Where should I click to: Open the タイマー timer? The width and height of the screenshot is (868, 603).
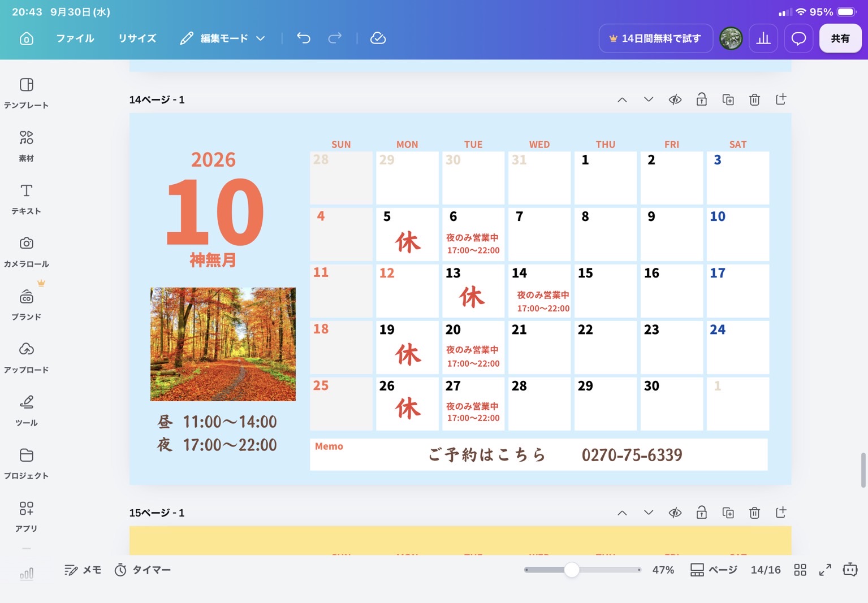point(142,570)
